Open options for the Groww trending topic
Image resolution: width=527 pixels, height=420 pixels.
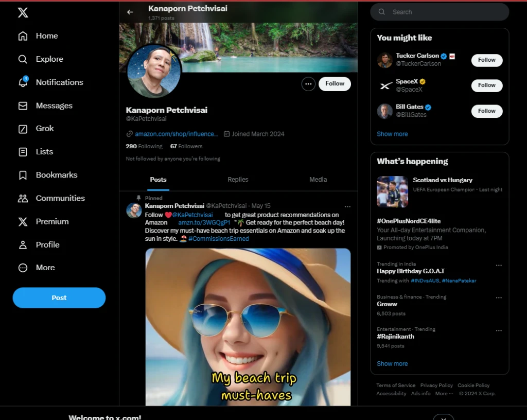(x=498, y=297)
